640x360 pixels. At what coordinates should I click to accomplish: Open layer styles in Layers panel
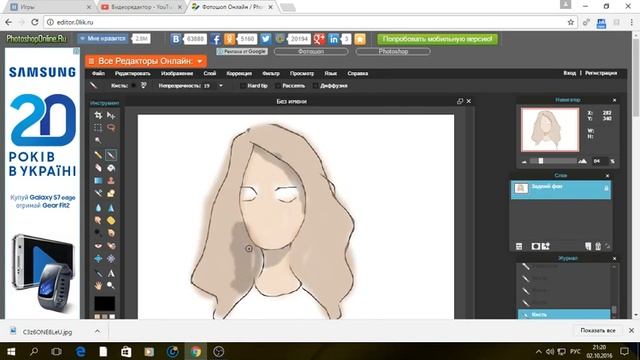tap(546, 246)
